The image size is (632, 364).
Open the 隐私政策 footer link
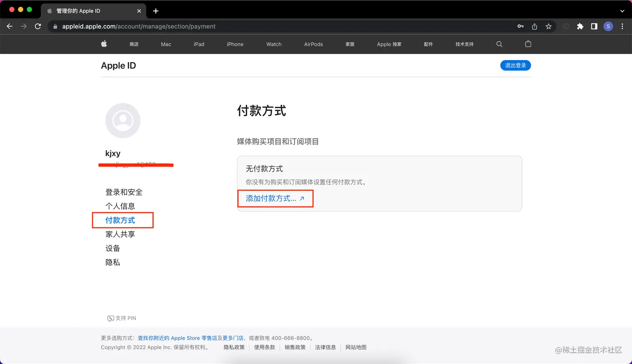coord(234,347)
